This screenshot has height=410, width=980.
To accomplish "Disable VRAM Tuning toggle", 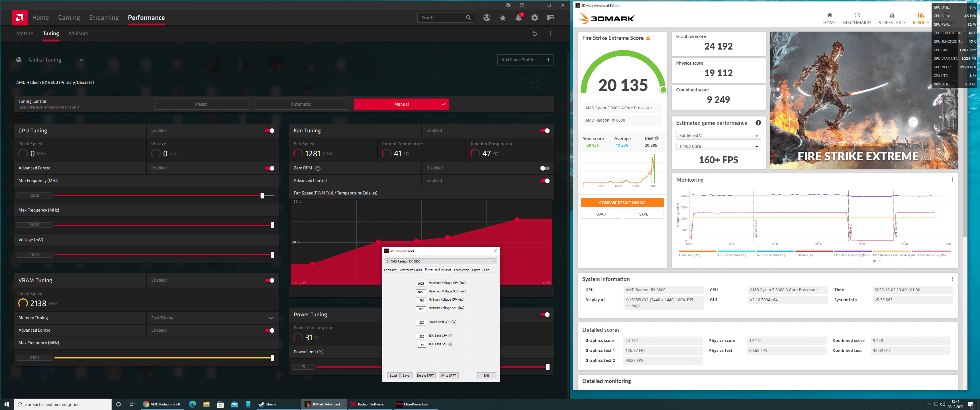I will (x=270, y=281).
